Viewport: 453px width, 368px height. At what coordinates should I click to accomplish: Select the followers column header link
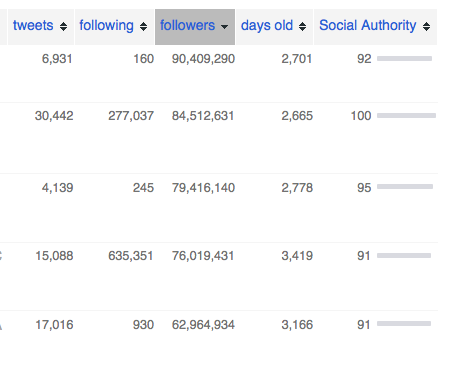pyautogui.click(x=187, y=26)
